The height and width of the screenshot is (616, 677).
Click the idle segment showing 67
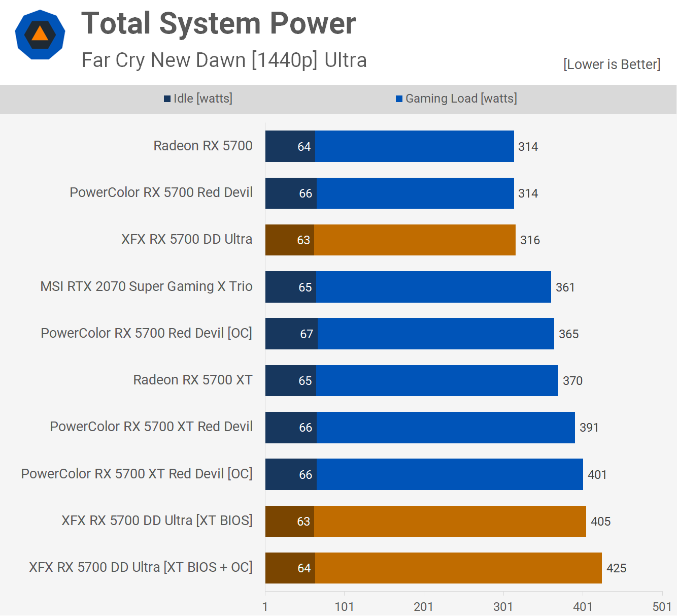pyautogui.click(x=292, y=334)
